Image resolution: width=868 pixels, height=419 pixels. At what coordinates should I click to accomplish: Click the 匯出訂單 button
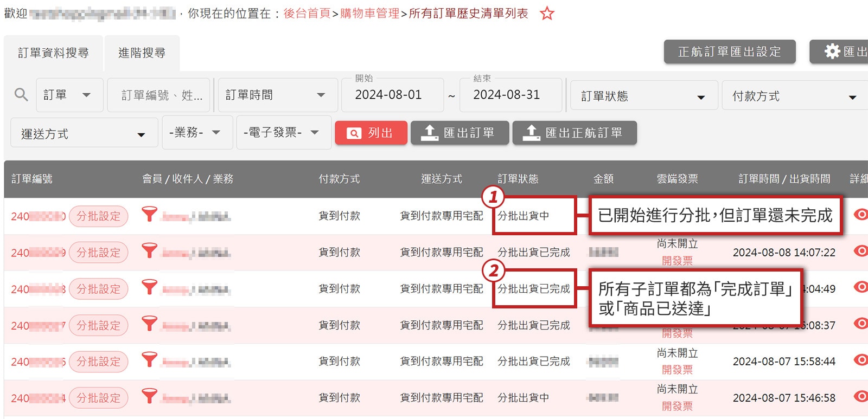459,133
